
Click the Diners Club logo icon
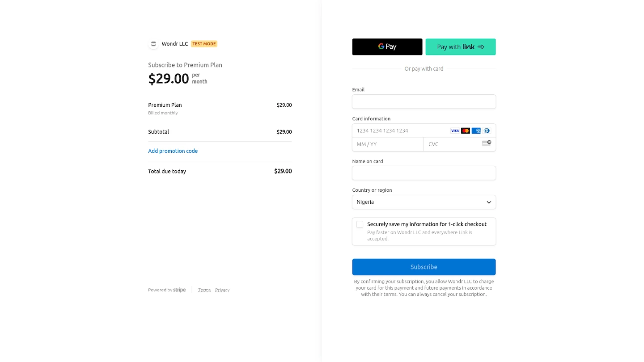[x=487, y=131]
